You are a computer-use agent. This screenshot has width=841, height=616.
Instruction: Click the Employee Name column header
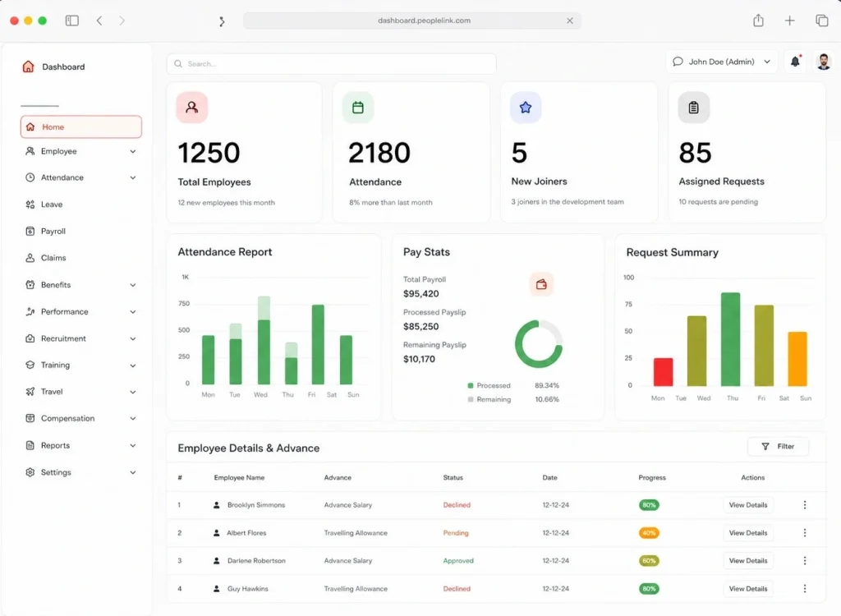click(x=239, y=477)
